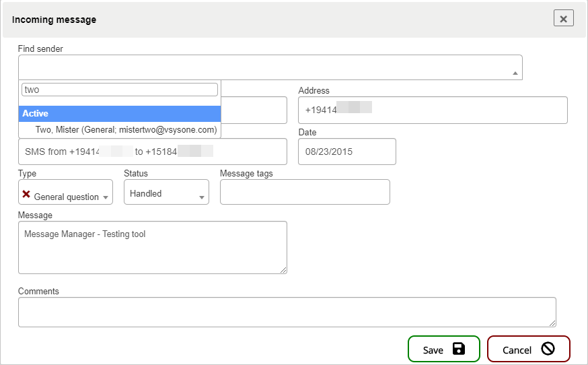
Task: Save the incoming message
Action: [x=443, y=350]
